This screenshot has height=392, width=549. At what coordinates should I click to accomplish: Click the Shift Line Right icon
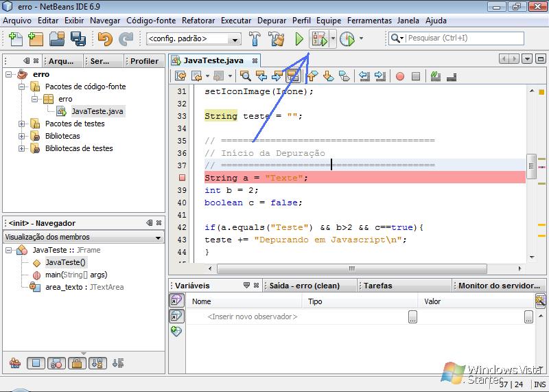pos(380,76)
